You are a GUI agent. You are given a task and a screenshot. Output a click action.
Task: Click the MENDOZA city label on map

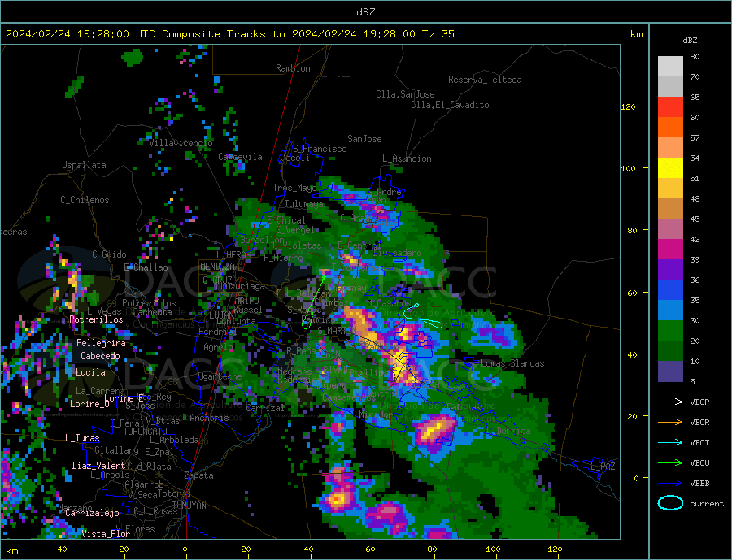[217, 267]
